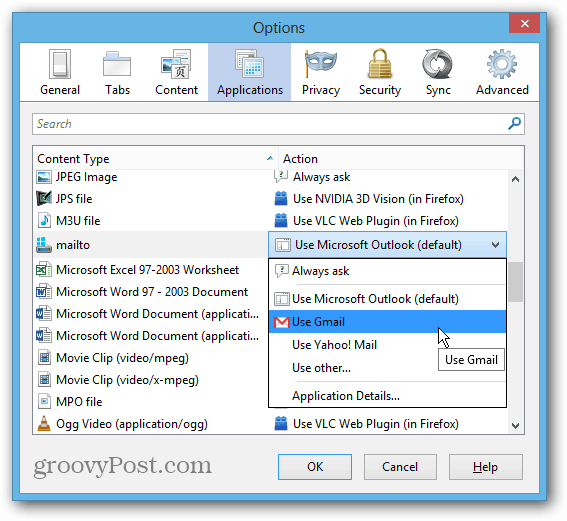The image size is (567, 521).
Task: Go to the Privacy tab
Action: point(321,72)
